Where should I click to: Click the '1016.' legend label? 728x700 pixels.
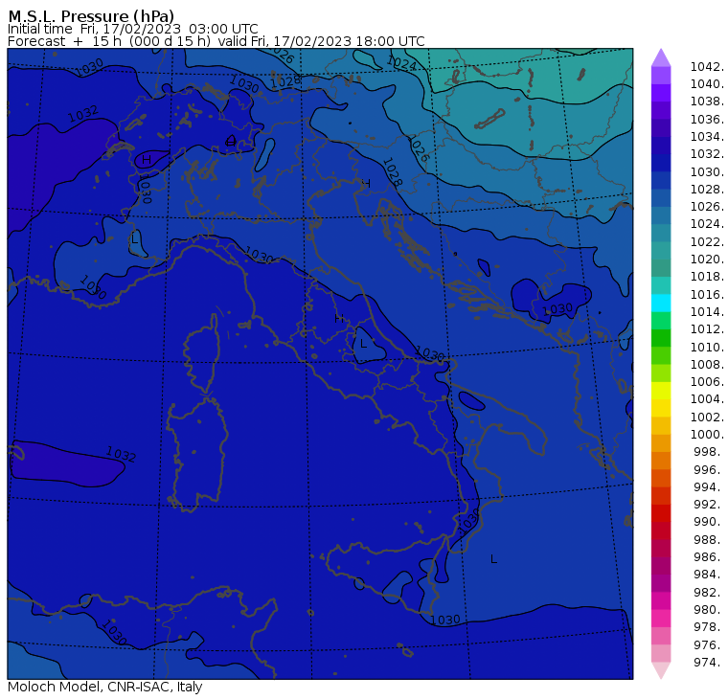tap(707, 294)
